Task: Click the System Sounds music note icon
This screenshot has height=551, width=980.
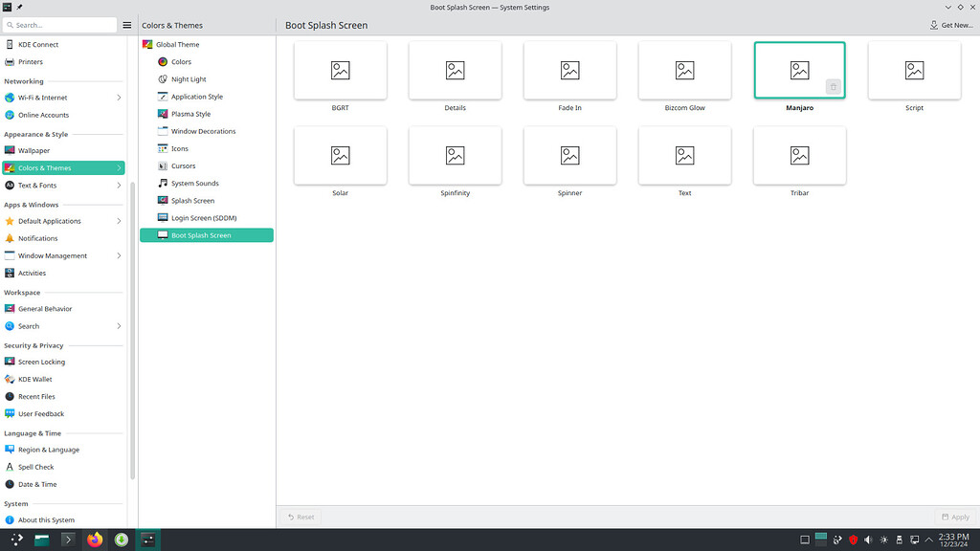Action: pyautogui.click(x=163, y=184)
